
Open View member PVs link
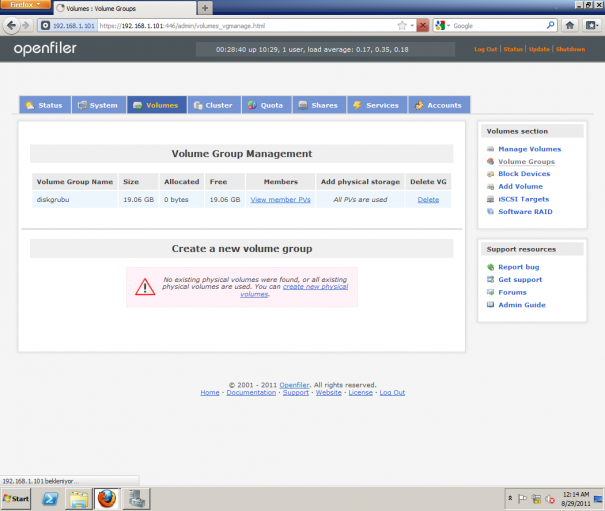point(280,200)
